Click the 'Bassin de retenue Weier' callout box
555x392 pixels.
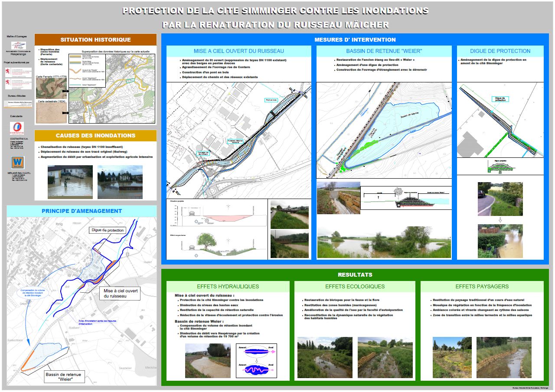tap(64, 376)
